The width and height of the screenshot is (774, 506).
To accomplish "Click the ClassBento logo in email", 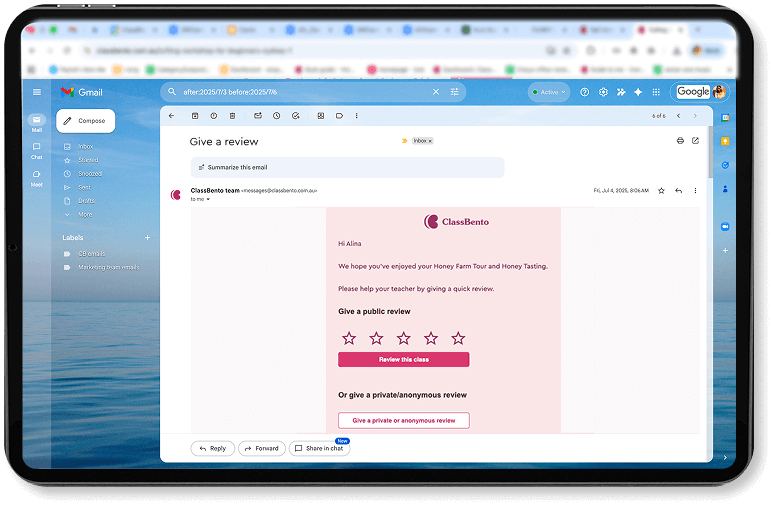I will click(x=456, y=222).
